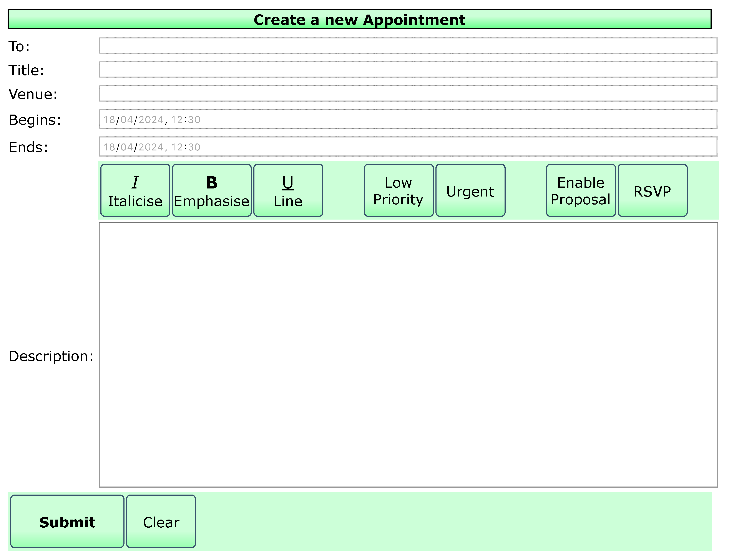Toggle the Enable Proposal option
The image size is (729, 560).
(x=580, y=190)
